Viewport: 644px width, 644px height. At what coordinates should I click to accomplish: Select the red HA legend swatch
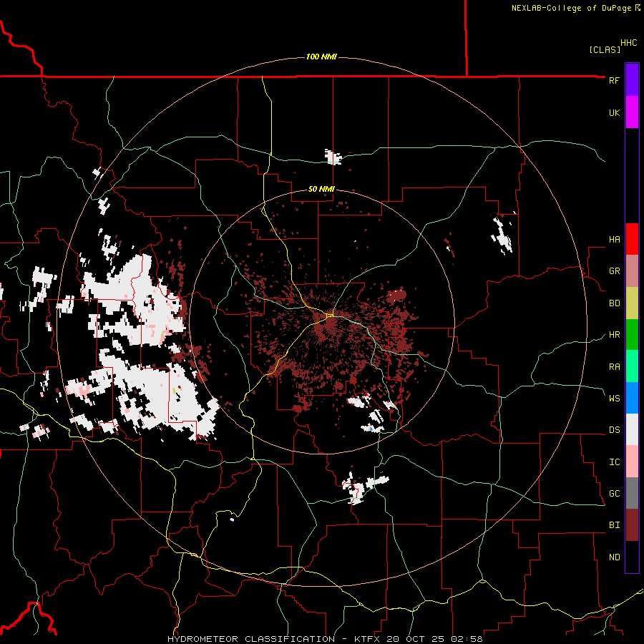click(632, 239)
